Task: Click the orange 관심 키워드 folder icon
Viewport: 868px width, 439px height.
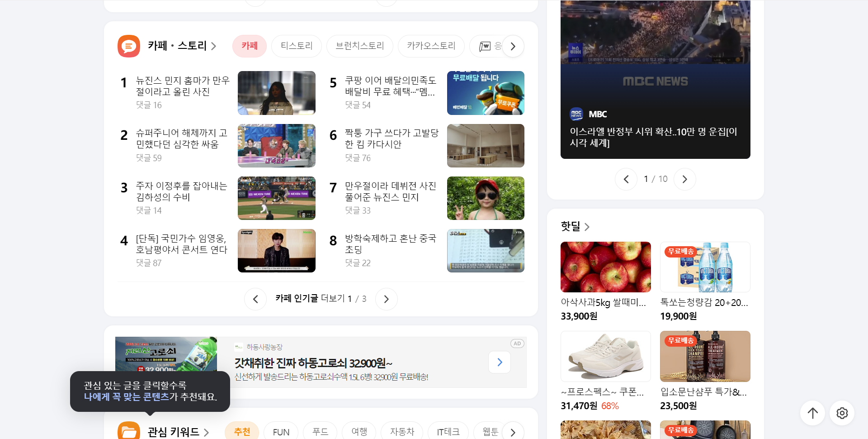Action: point(129,431)
